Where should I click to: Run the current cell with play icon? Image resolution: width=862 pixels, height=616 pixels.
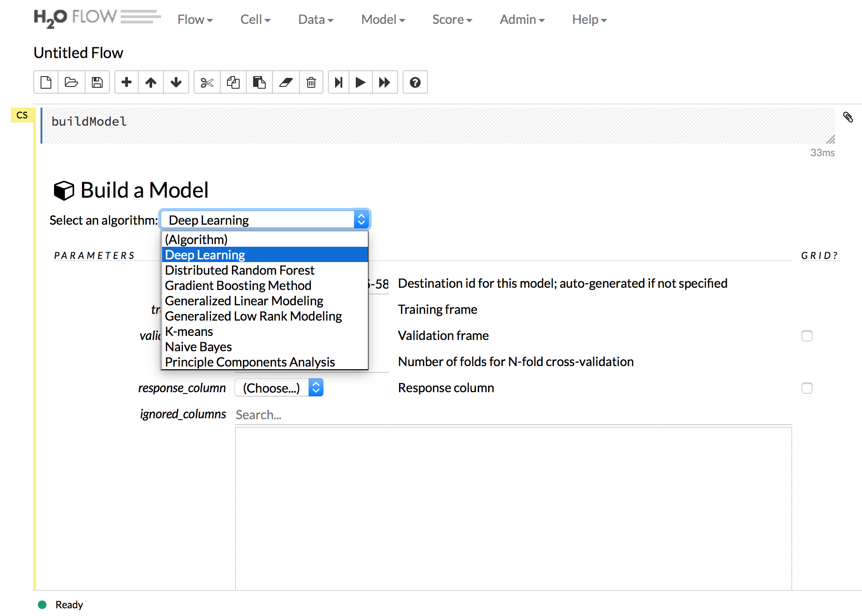click(360, 82)
